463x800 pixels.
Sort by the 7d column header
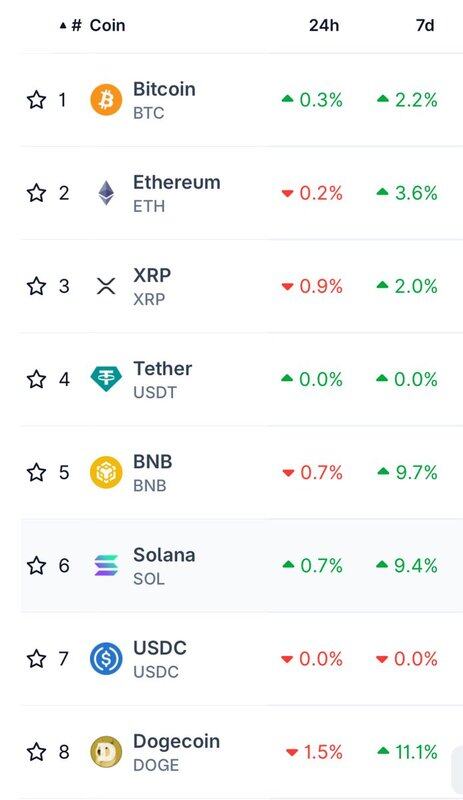click(x=425, y=25)
